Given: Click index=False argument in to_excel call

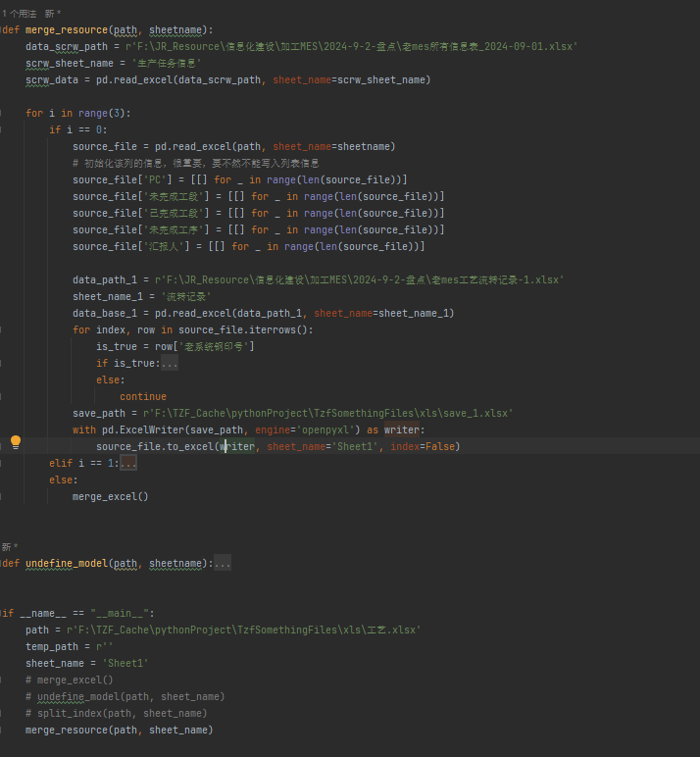Looking at the screenshot, I should pyautogui.click(x=425, y=446).
